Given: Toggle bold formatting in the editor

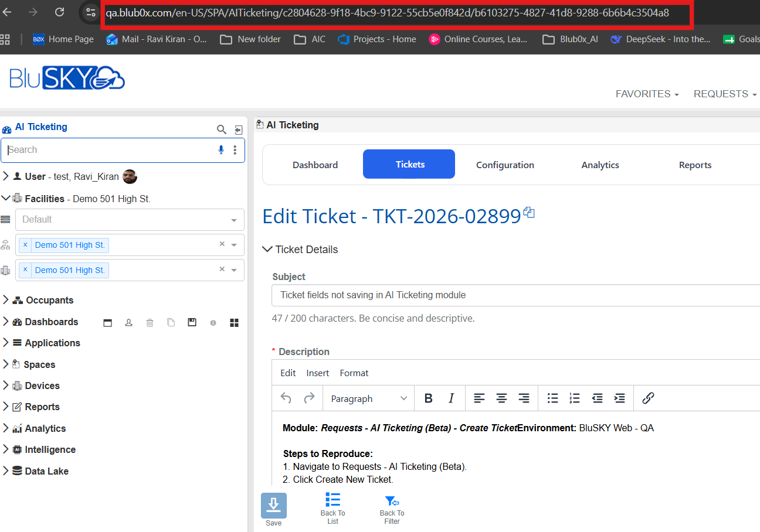Looking at the screenshot, I should coord(429,398).
